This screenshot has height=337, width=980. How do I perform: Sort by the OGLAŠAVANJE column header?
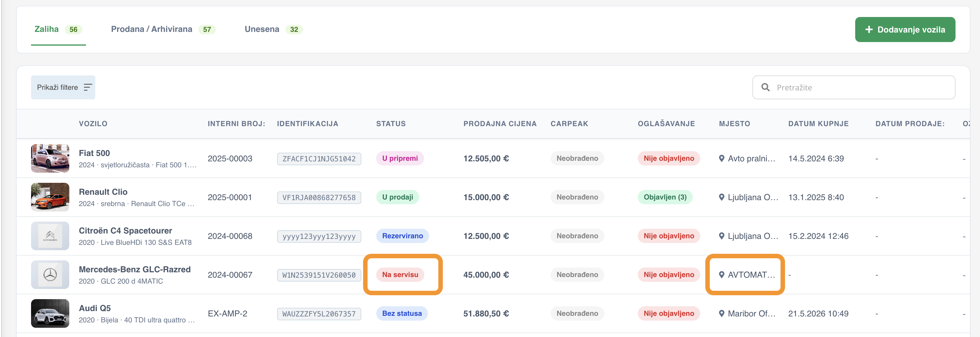click(x=666, y=124)
